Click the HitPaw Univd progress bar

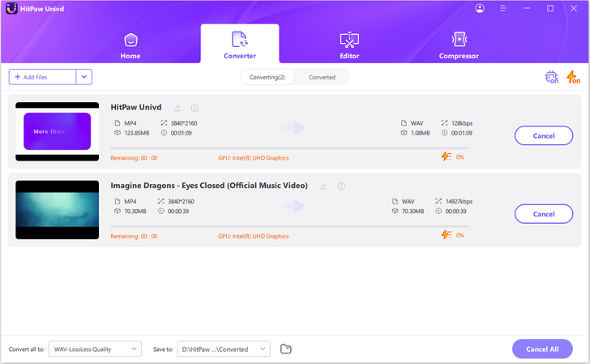(289, 148)
